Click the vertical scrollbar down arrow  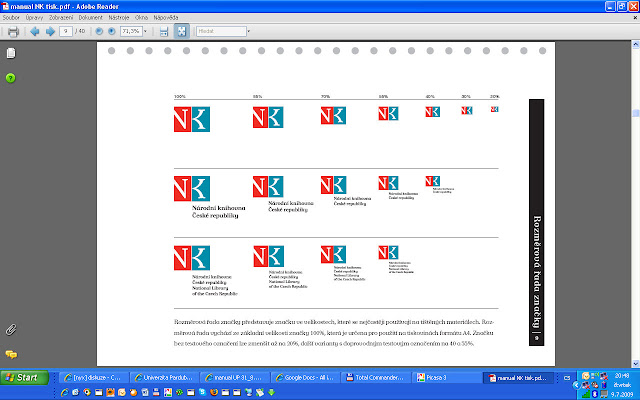(636, 363)
